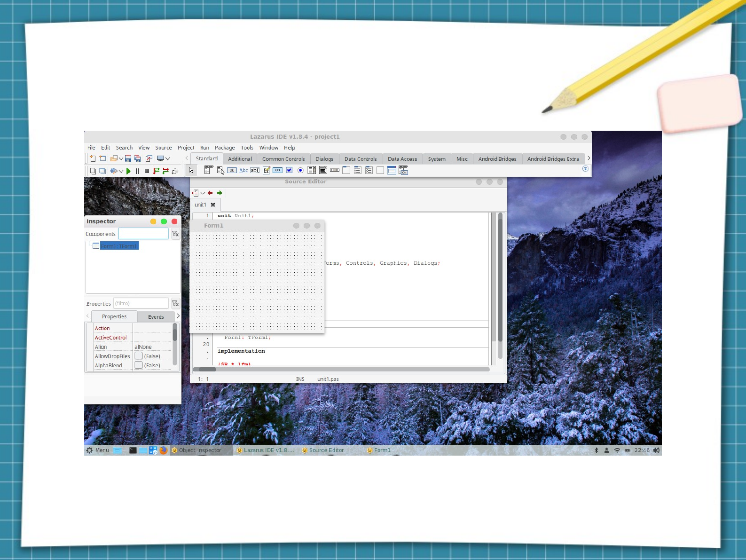Select the pointer selection tool in palette
Image resolution: width=746 pixels, height=560 pixels.
191,170
